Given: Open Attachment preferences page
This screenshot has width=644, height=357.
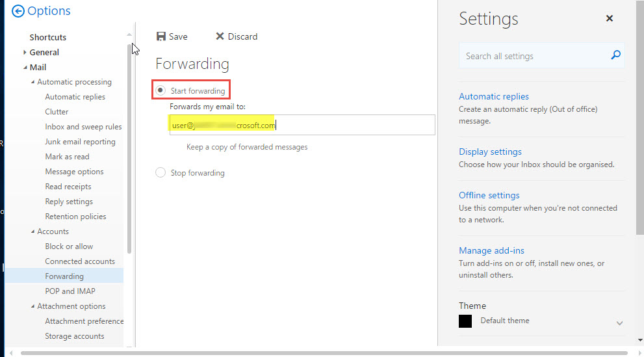Looking at the screenshot, I should [84, 321].
